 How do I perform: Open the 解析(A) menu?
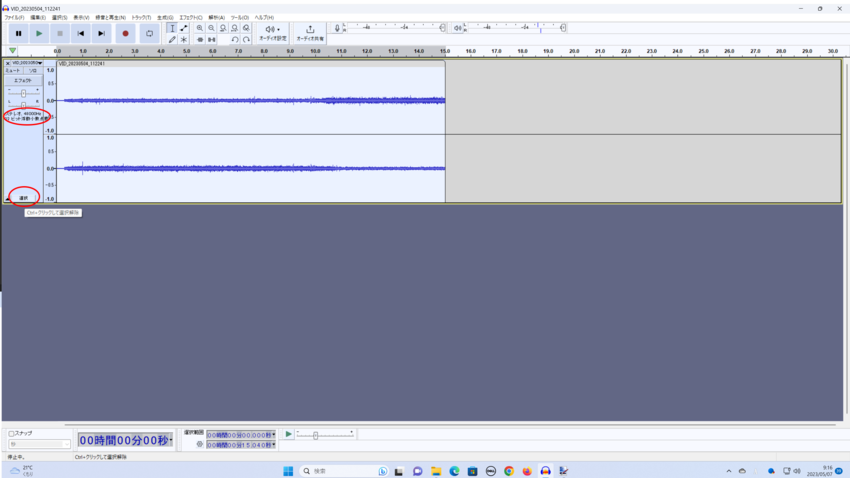(216, 17)
